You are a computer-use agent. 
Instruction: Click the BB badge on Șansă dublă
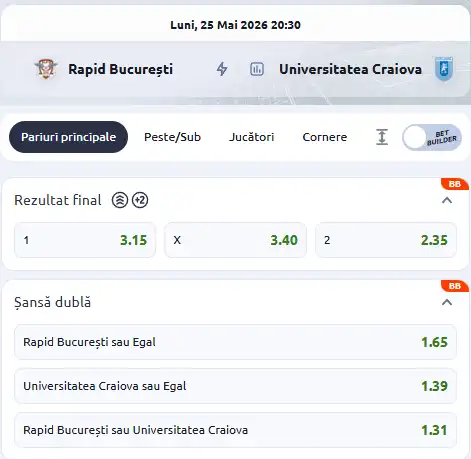[x=455, y=286]
